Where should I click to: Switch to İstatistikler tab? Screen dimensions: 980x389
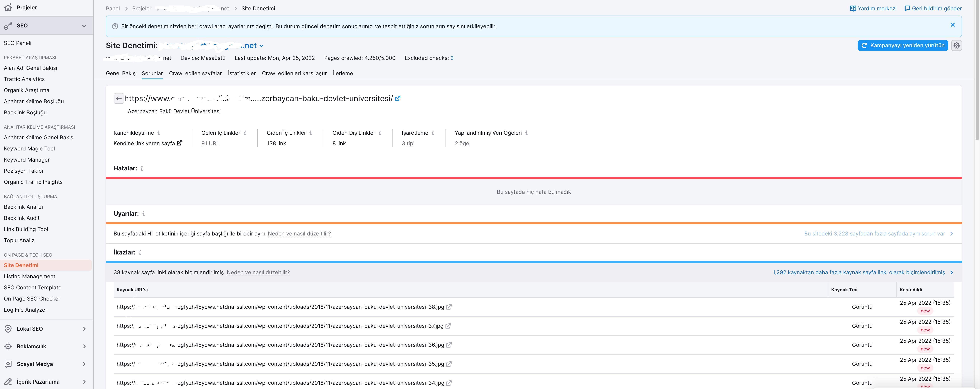pos(242,74)
